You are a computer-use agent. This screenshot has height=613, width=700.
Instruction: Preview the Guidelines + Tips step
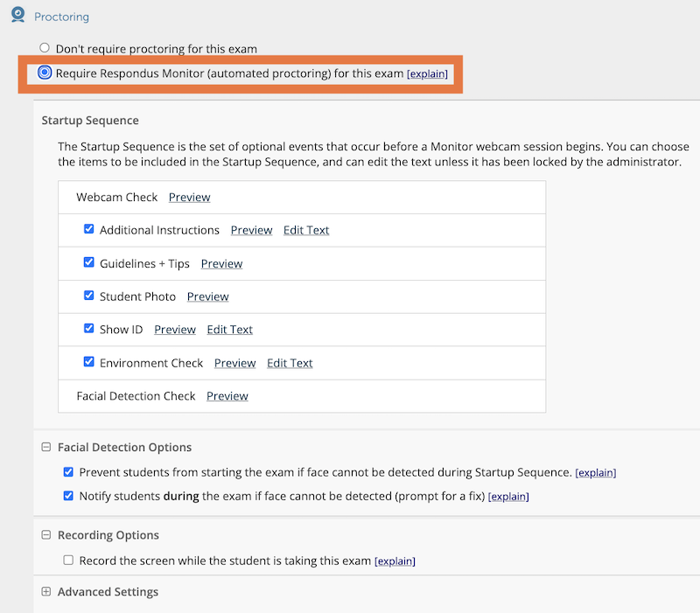pos(221,263)
